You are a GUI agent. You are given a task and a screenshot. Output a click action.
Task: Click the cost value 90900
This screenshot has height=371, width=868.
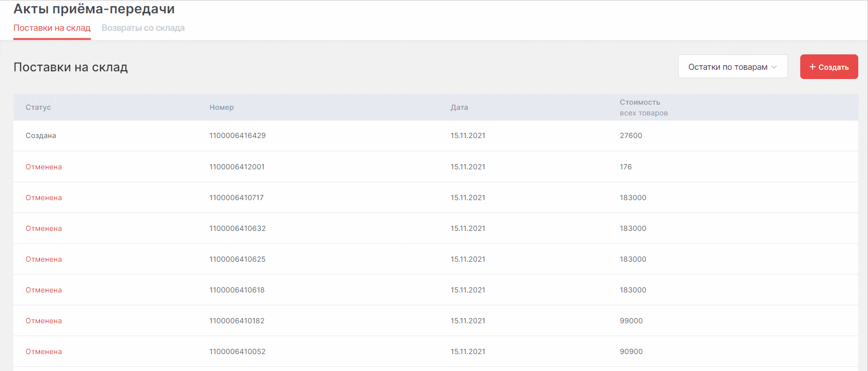(631, 352)
